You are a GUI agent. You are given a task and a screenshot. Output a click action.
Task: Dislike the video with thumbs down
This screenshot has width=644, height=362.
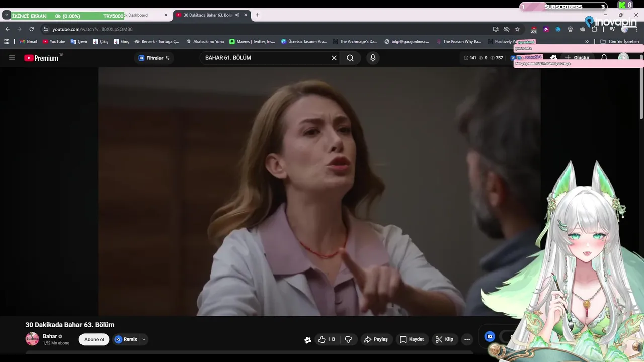click(x=348, y=339)
